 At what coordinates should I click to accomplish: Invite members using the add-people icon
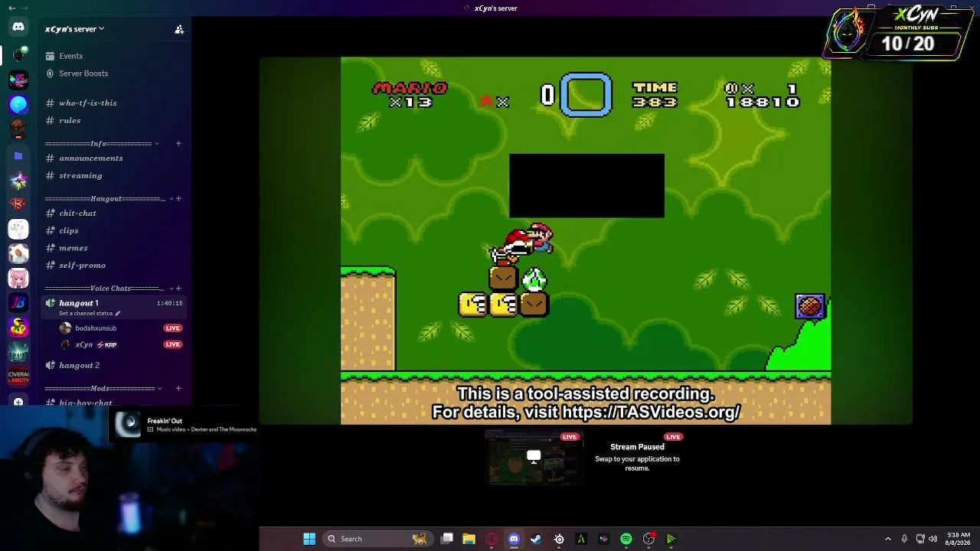[179, 29]
